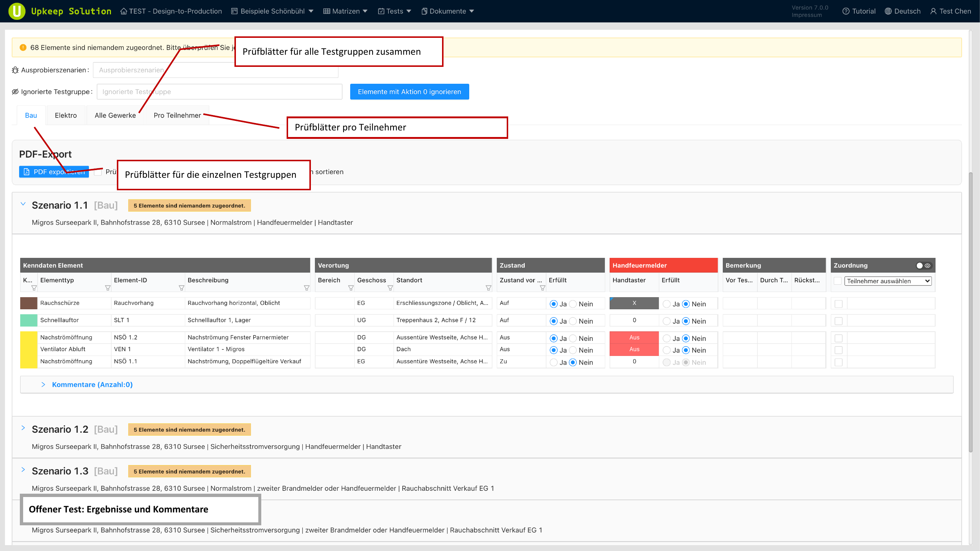980x551 pixels.
Task: Expand Szenario 1.2 section
Action: (23, 428)
